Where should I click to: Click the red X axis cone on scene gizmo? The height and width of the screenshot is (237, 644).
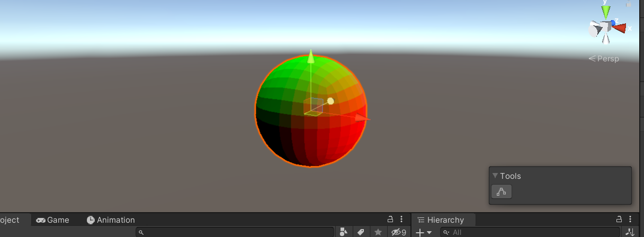620,28
